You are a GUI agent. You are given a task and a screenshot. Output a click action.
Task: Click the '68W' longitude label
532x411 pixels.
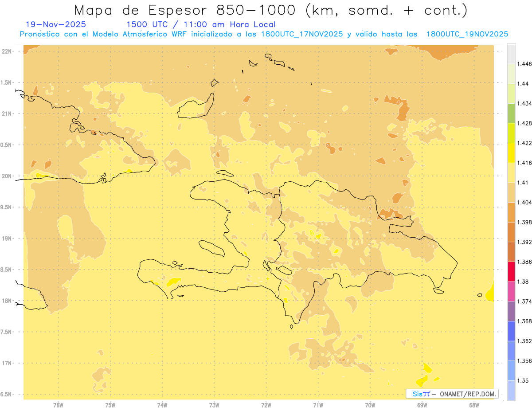pos(474,405)
